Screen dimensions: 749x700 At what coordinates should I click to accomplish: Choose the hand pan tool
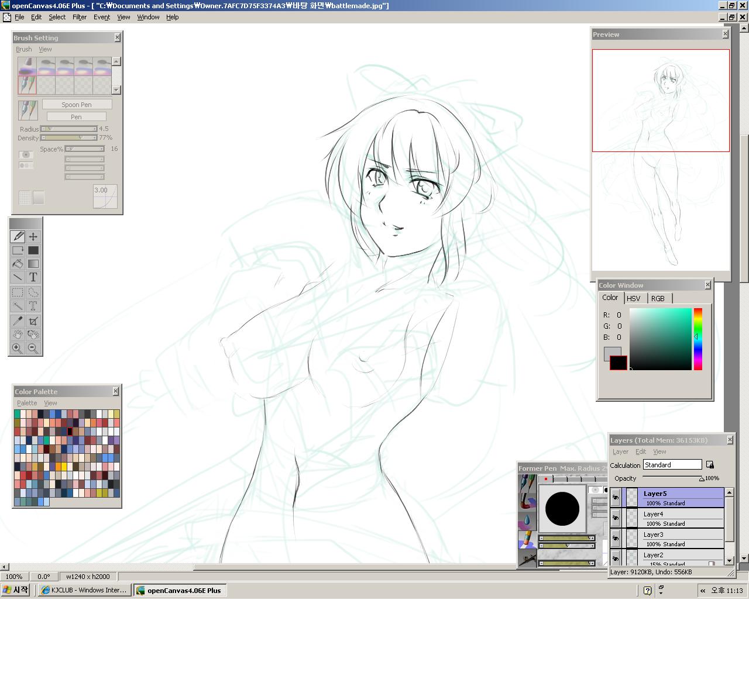[x=18, y=335]
